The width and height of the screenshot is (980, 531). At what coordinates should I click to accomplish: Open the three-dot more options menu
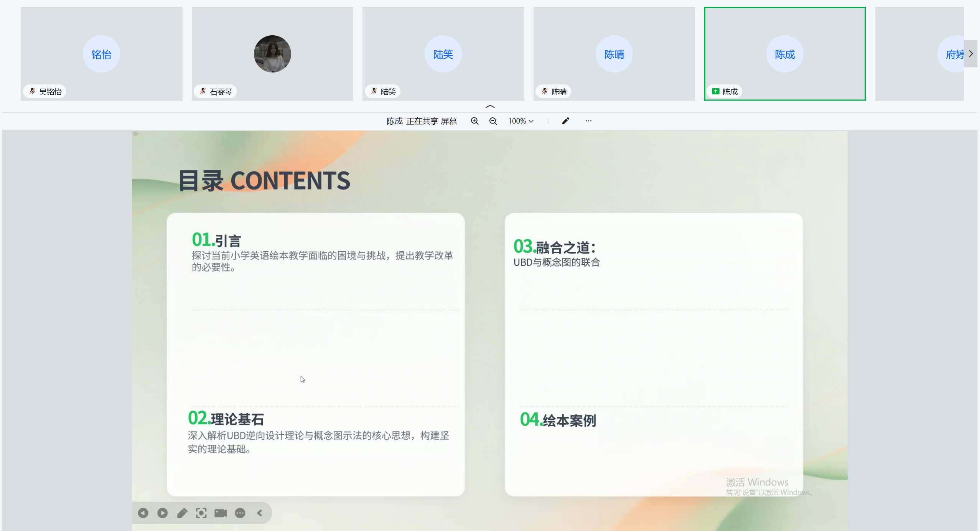click(588, 121)
